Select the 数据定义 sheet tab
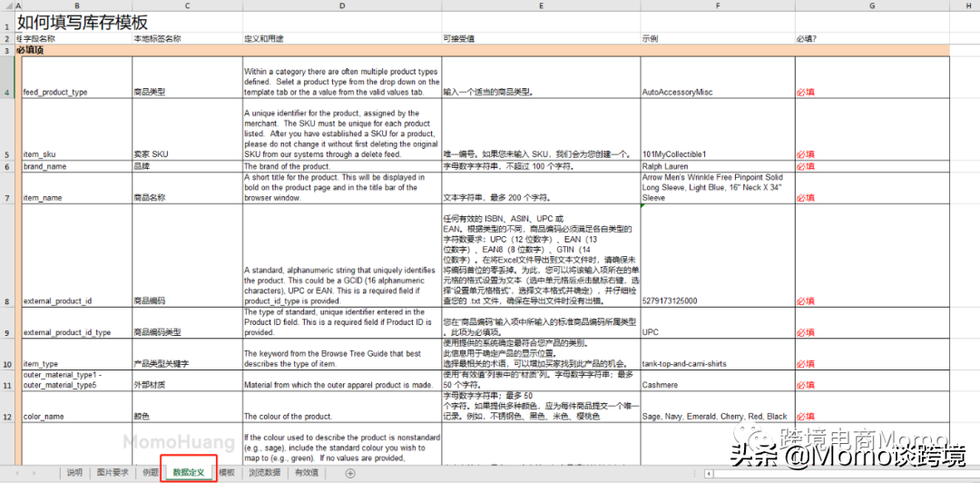Image resolution: width=980 pixels, height=483 pixels. (189, 473)
